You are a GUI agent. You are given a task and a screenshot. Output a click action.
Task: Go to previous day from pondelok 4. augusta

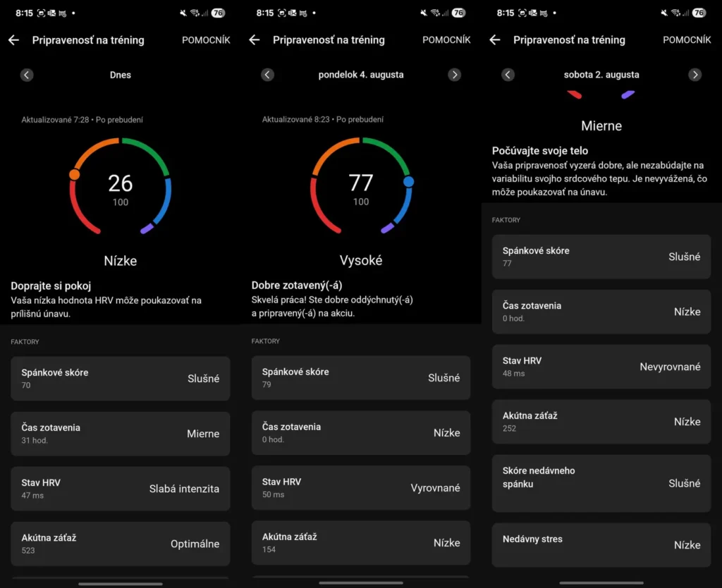pos(267,75)
